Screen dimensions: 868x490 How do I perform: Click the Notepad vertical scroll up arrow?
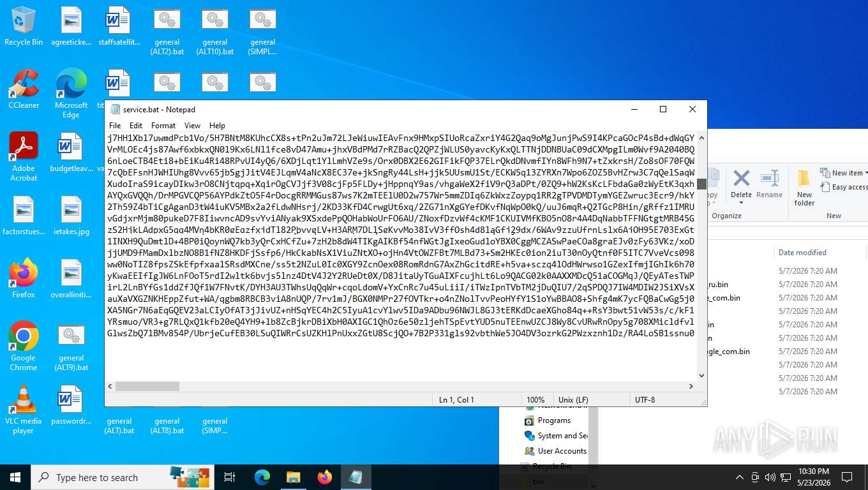(x=701, y=138)
